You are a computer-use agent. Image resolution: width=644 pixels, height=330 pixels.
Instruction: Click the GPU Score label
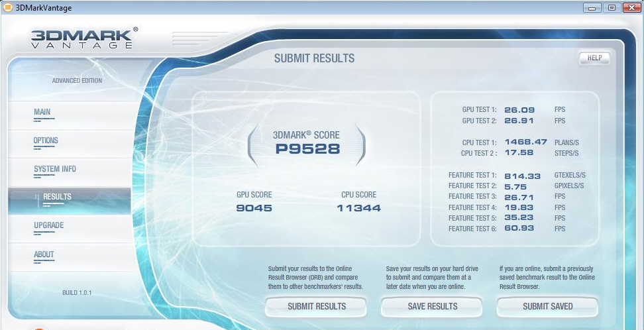pyautogui.click(x=254, y=195)
